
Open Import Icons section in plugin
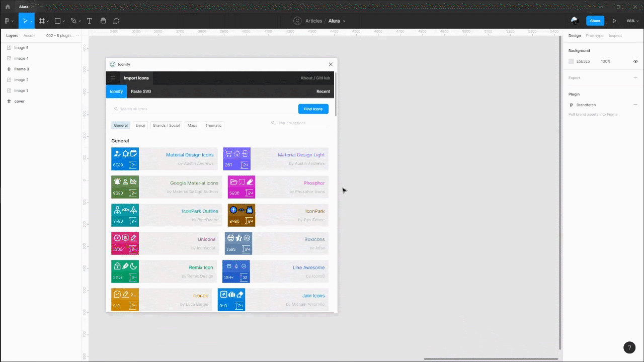136,78
